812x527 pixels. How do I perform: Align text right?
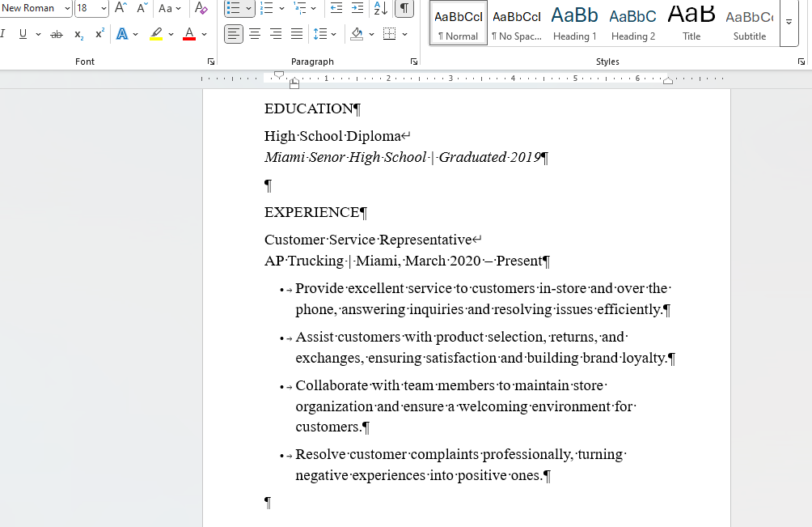(x=276, y=34)
